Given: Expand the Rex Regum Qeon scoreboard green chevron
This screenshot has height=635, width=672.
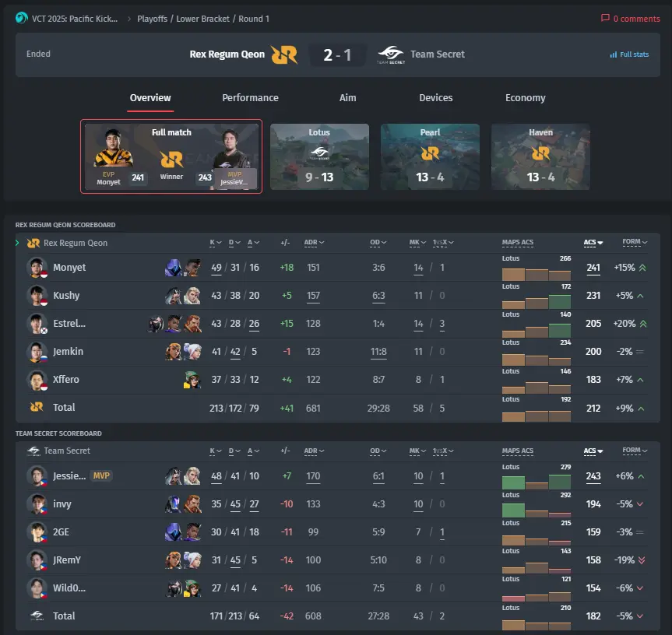Looking at the screenshot, I should [x=17, y=243].
